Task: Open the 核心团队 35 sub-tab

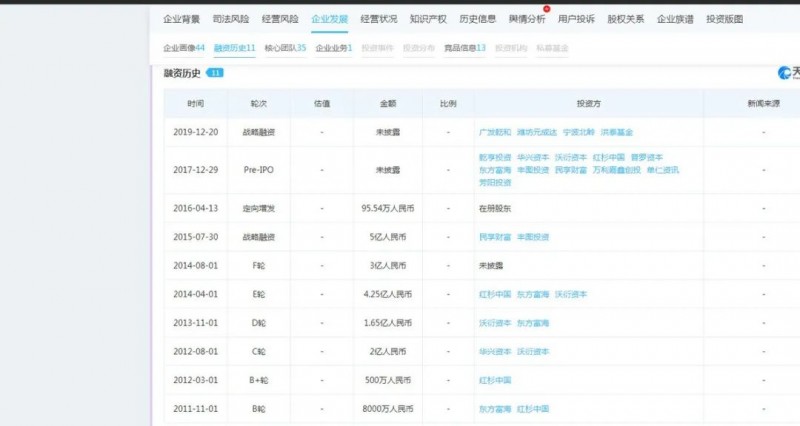Action: pos(285,48)
